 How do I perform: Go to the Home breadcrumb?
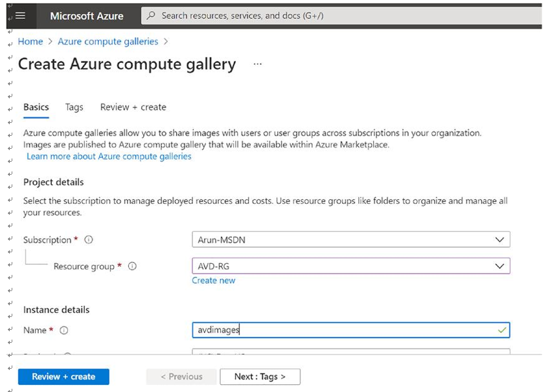click(x=30, y=41)
